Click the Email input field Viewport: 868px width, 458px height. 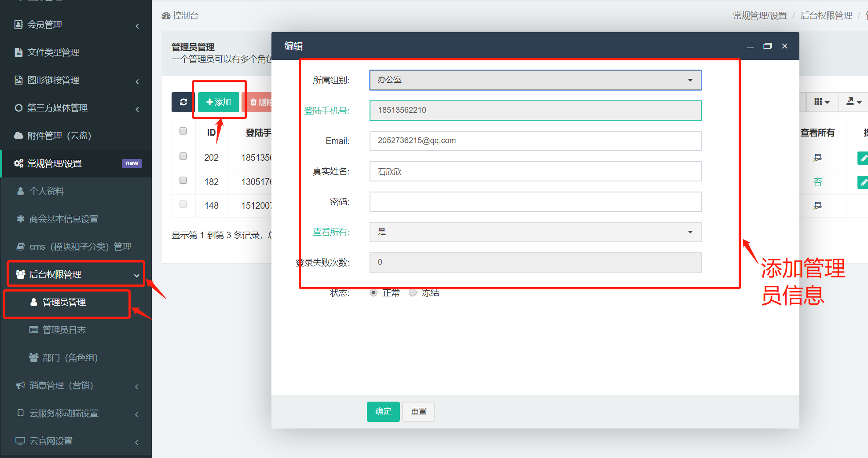coord(535,141)
